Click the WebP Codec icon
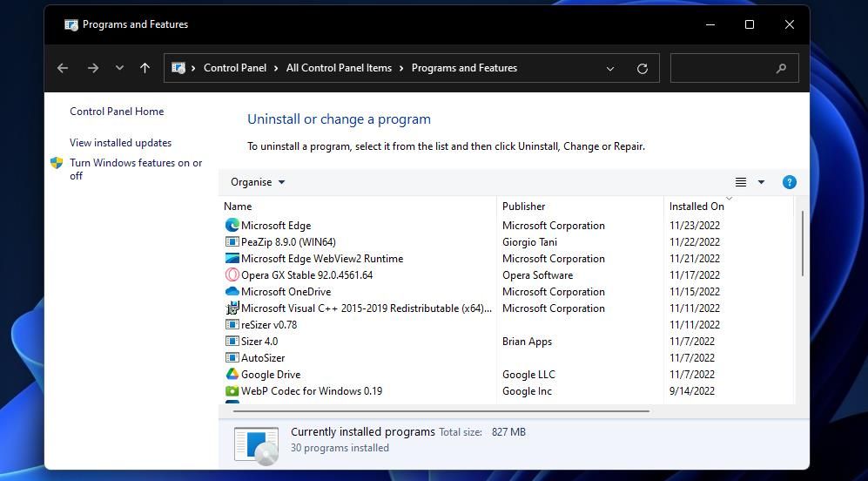868x481 pixels. 232,391
